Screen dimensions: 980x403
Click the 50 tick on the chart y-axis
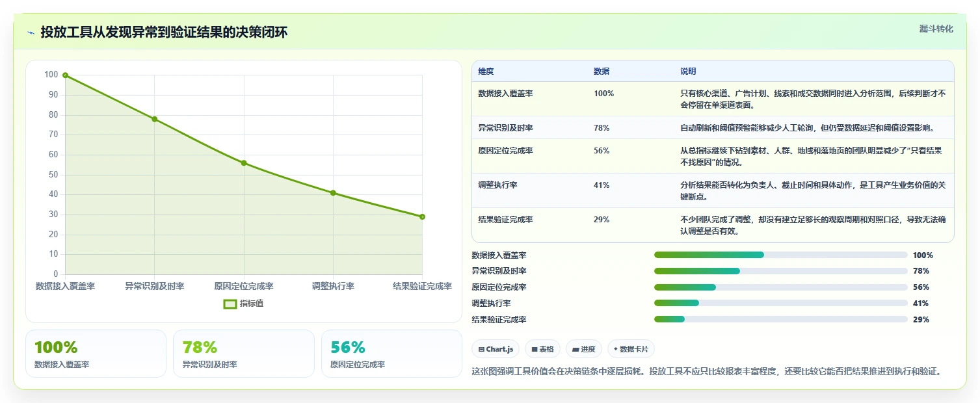point(53,175)
